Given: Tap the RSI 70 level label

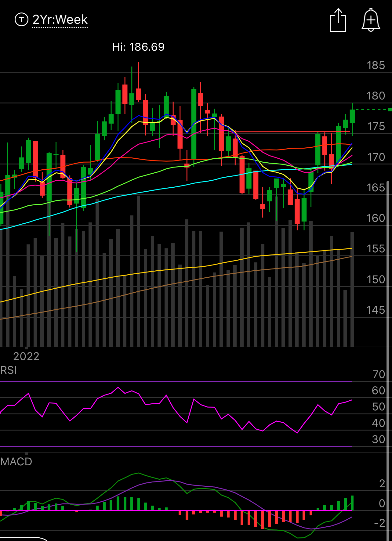Looking at the screenshot, I should point(379,374).
